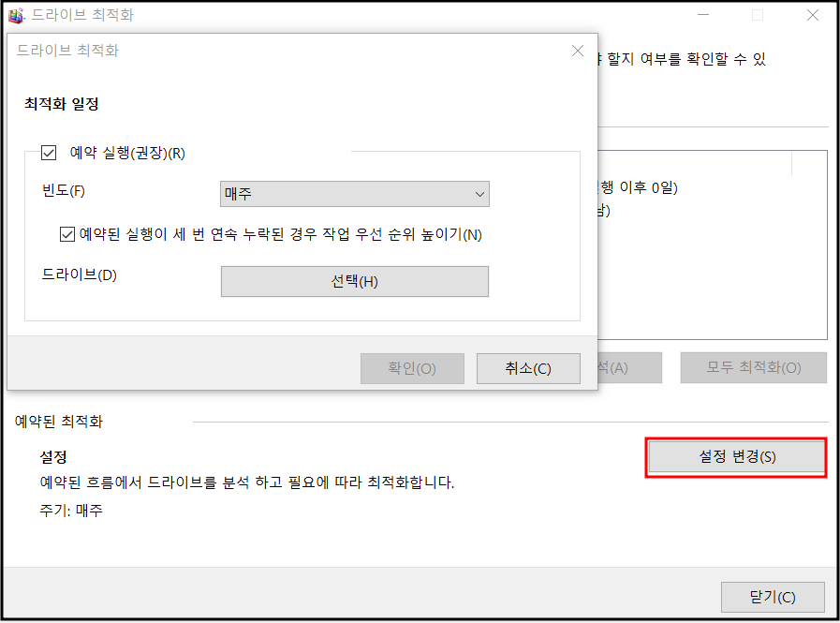Expand the frequency combo box to change 매주
Image resolution: width=840 pixels, height=623 pixels.
point(354,194)
